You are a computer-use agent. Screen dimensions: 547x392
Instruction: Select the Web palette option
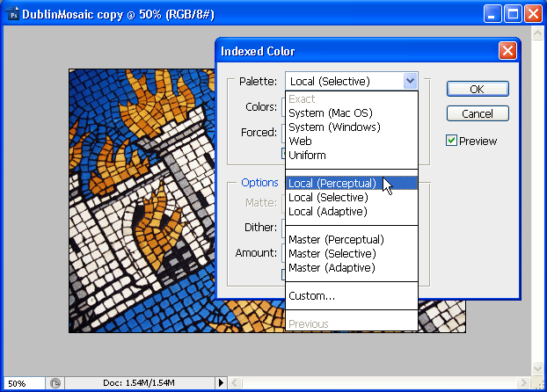click(x=300, y=141)
